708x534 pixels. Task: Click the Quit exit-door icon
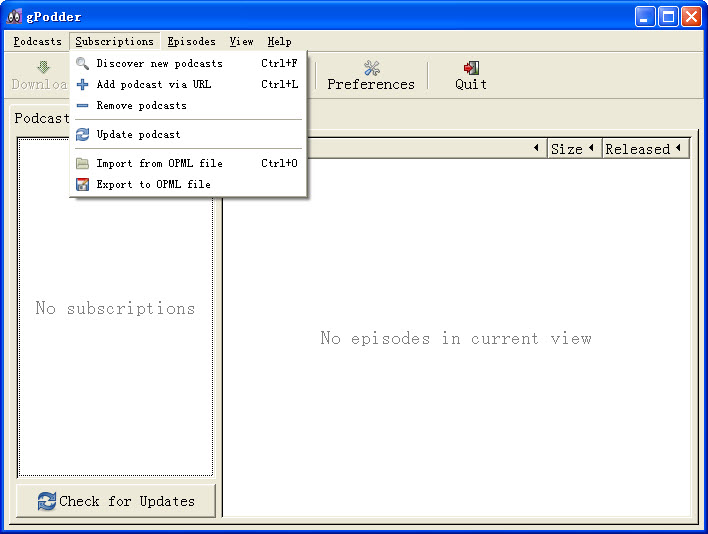point(471,68)
